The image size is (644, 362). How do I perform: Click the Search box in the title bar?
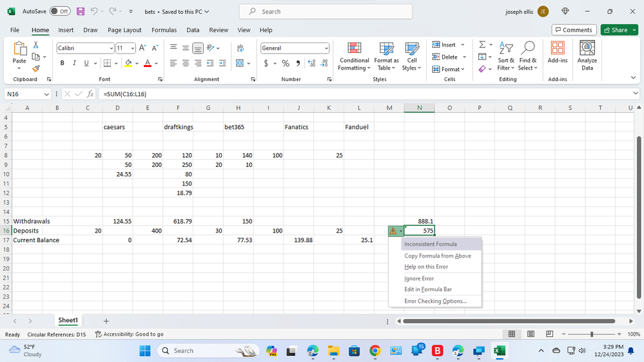pyautogui.click(x=326, y=12)
